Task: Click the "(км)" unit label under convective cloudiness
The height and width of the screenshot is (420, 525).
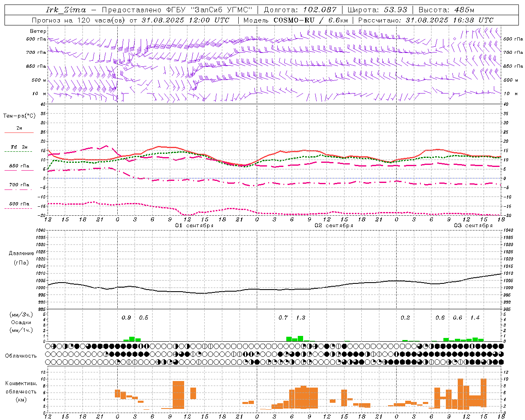Action: 21,399
